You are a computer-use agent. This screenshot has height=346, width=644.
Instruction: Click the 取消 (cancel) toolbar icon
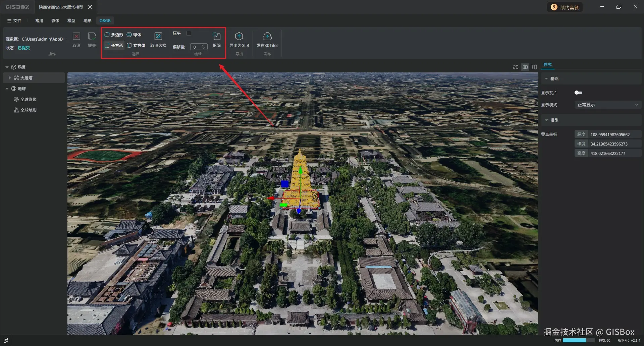pyautogui.click(x=76, y=36)
